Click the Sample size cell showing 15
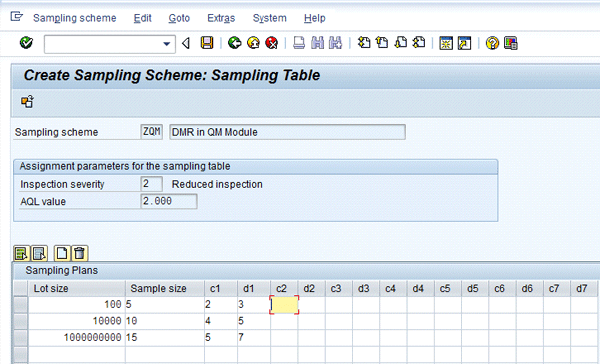The image size is (600, 364). pyautogui.click(x=165, y=338)
